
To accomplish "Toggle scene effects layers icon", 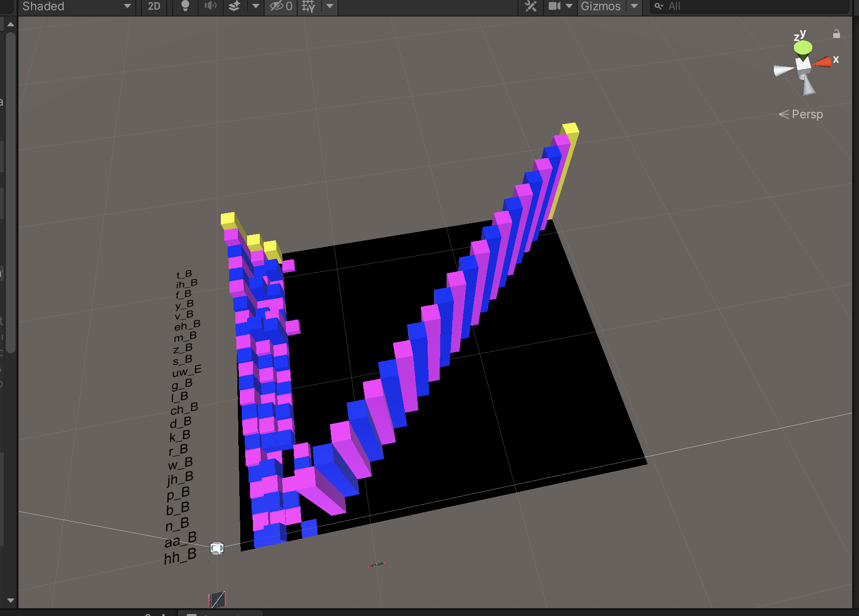I will click(x=234, y=6).
